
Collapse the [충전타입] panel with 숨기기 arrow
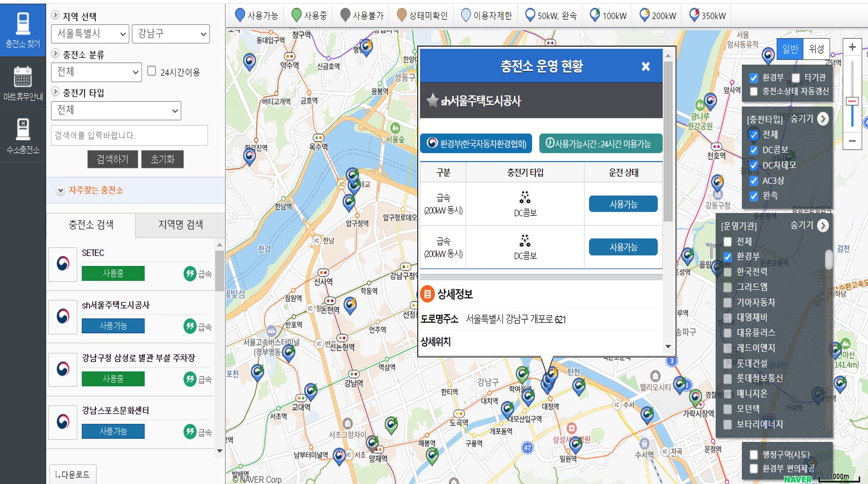point(823,119)
